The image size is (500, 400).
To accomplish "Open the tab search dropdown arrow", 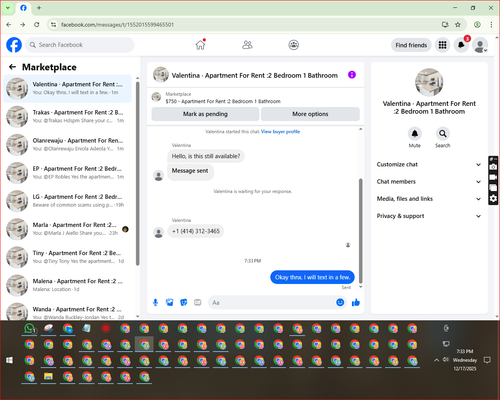I will pyautogui.click(x=8, y=8).
